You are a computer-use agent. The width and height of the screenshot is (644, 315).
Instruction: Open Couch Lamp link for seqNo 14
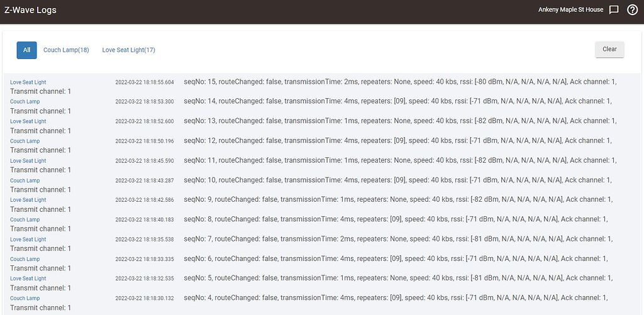click(x=25, y=101)
